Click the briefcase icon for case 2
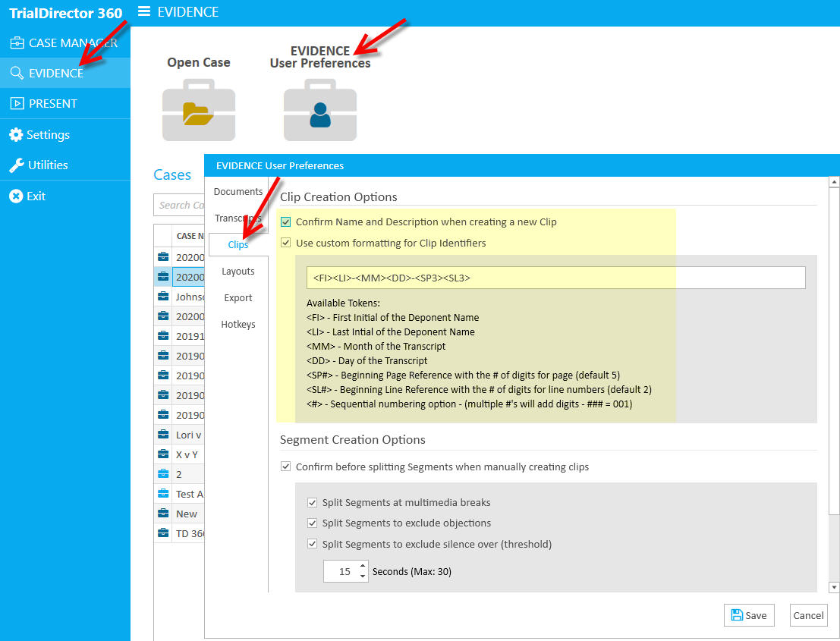Viewport: 840px width, 641px height. (163, 474)
